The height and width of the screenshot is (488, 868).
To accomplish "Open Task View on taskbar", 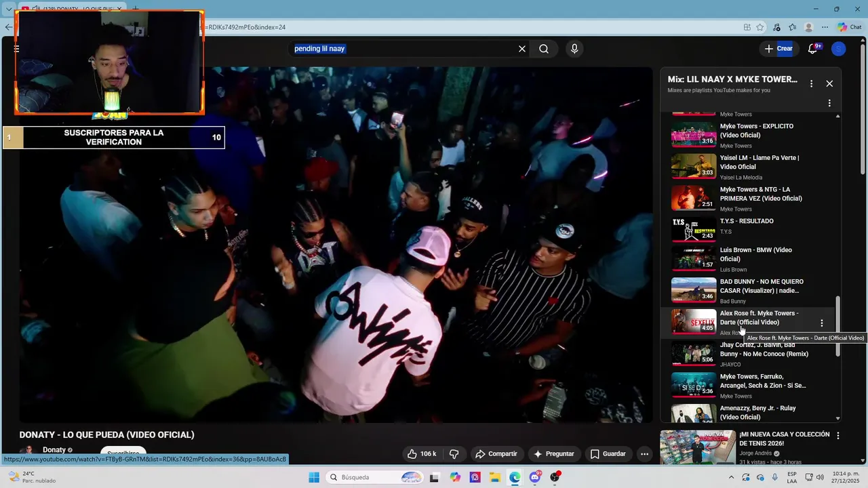I will [435, 477].
